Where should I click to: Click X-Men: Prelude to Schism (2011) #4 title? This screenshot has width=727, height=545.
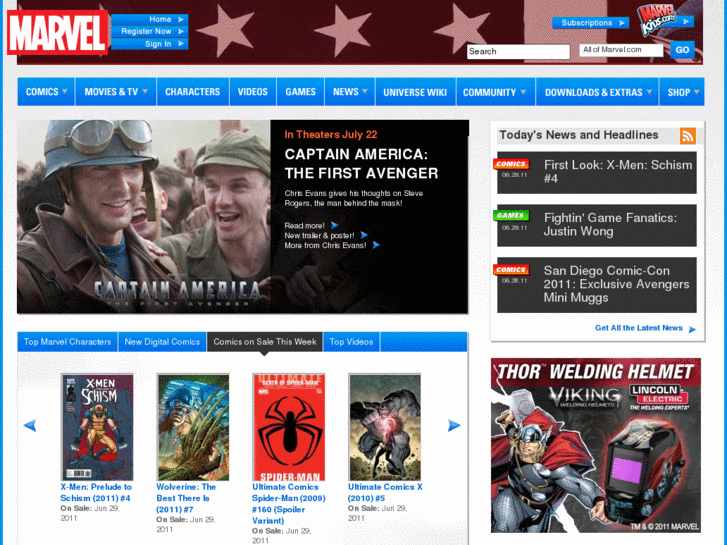pos(96,493)
